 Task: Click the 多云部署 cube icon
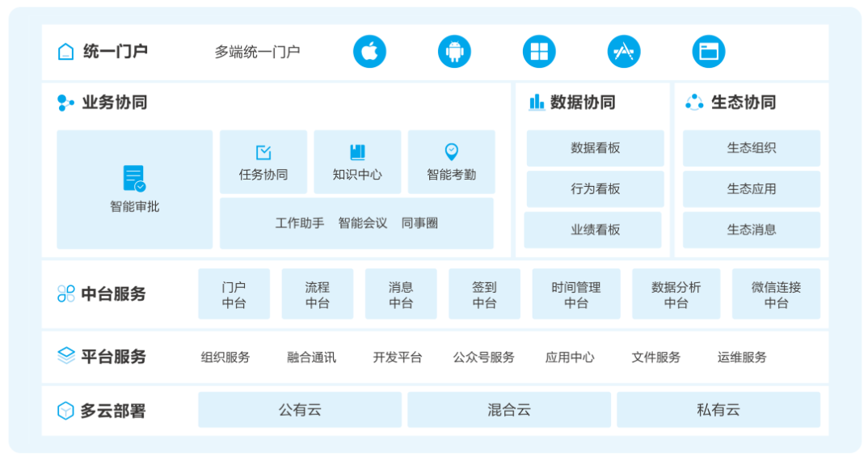tap(66, 411)
